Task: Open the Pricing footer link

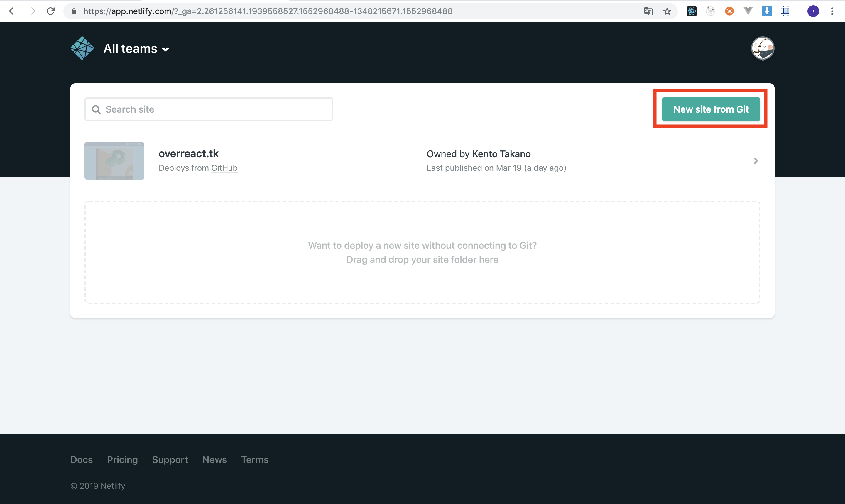Action: 122,459
